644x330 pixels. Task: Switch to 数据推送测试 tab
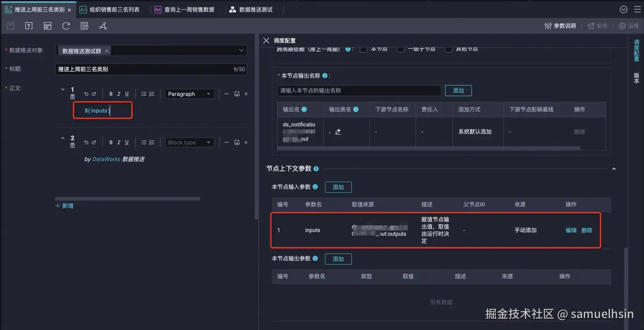[x=251, y=9]
